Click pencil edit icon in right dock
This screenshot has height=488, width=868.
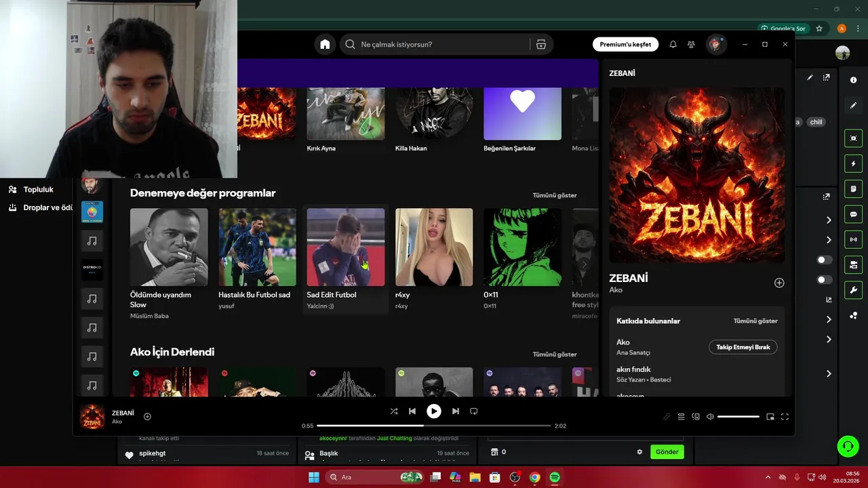[853, 105]
